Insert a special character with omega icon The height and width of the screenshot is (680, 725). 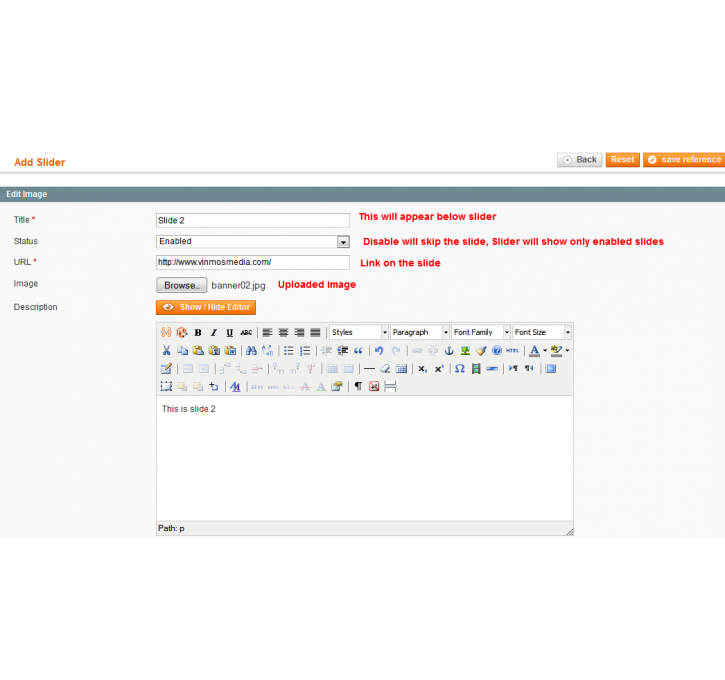point(459,368)
